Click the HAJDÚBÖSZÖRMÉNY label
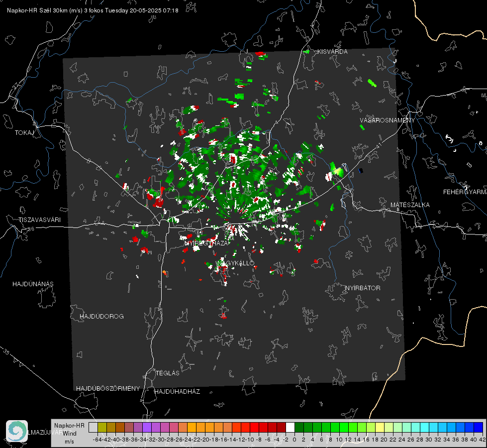 point(108,389)
